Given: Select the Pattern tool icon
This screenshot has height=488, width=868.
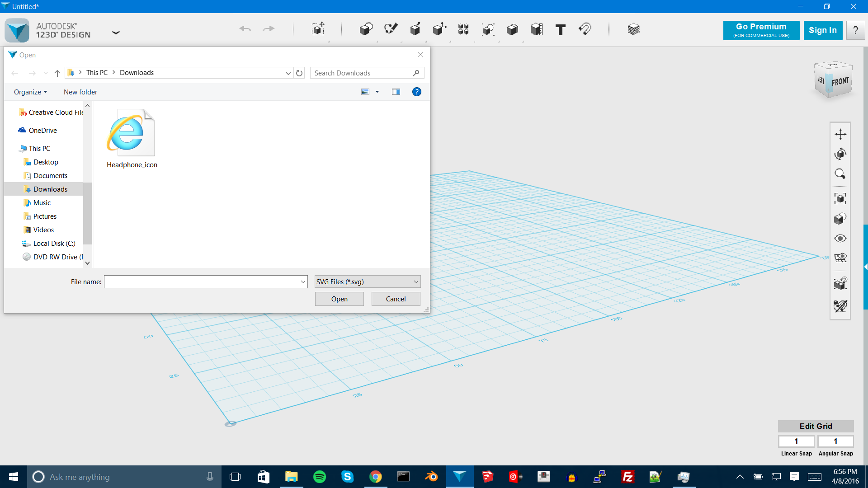Looking at the screenshot, I should 464,29.
